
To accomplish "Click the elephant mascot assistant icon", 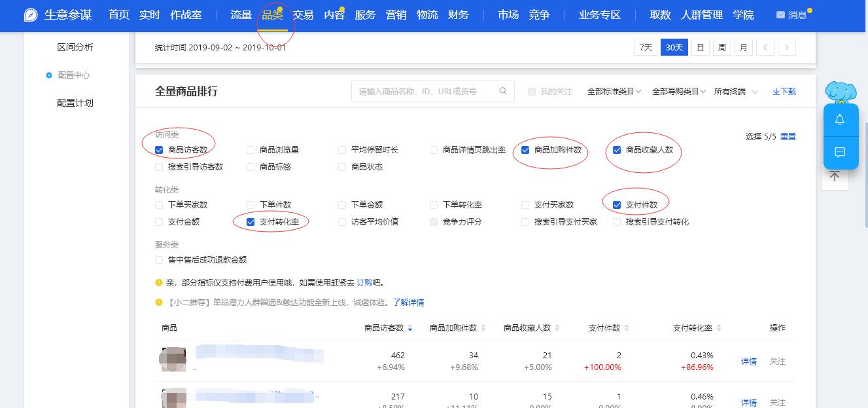I will (841, 92).
